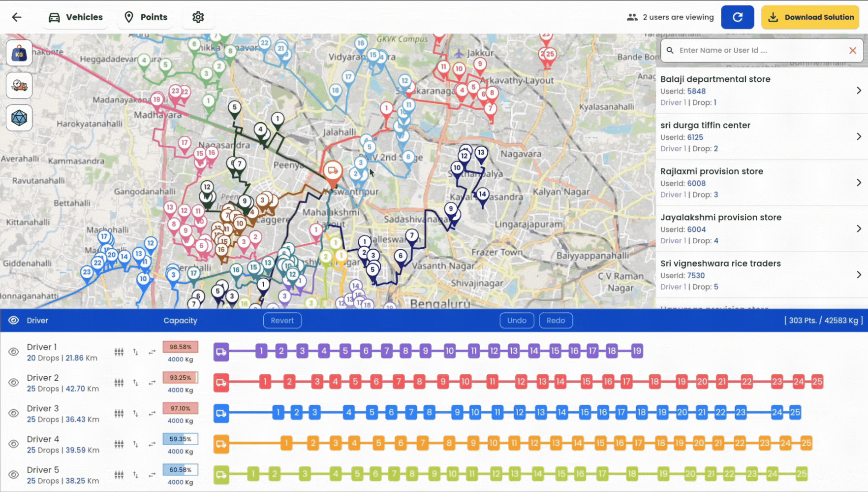
Task: Click the 2 users are viewing indicator
Action: [670, 17]
